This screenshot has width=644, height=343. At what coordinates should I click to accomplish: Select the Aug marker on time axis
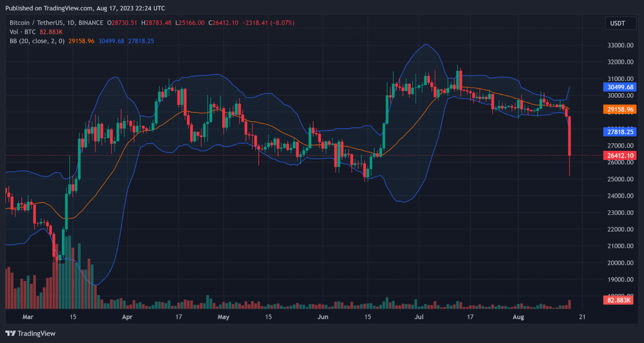518,317
